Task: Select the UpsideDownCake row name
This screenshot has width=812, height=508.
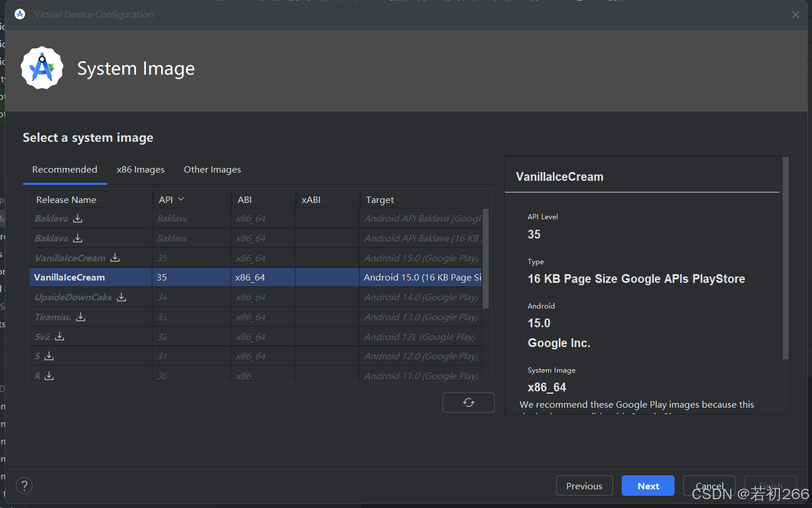Action: tap(73, 297)
